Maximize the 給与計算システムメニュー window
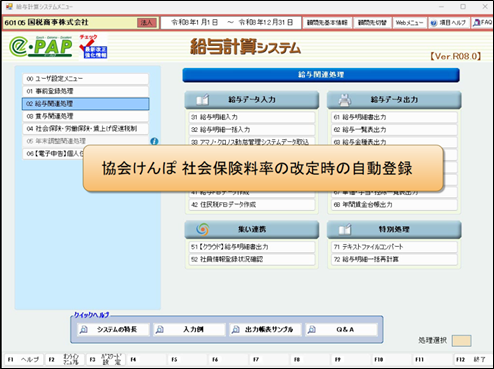494x369 pixels. 463,6
